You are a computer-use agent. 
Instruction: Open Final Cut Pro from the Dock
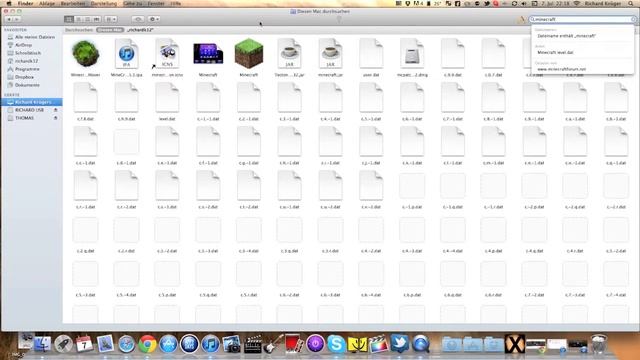(x=378, y=344)
